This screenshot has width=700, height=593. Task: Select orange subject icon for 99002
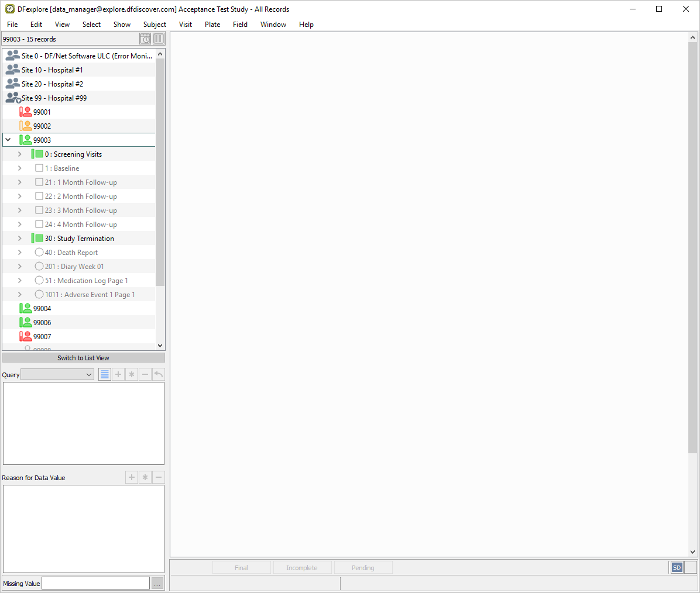pyautogui.click(x=25, y=126)
